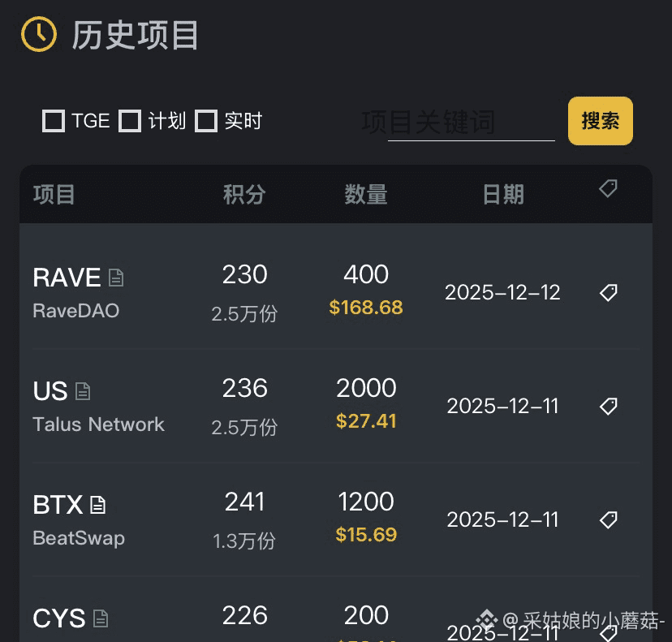This screenshot has height=642, width=672.
Task: Select the BeatSwap project row
Action: [x=336, y=520]
